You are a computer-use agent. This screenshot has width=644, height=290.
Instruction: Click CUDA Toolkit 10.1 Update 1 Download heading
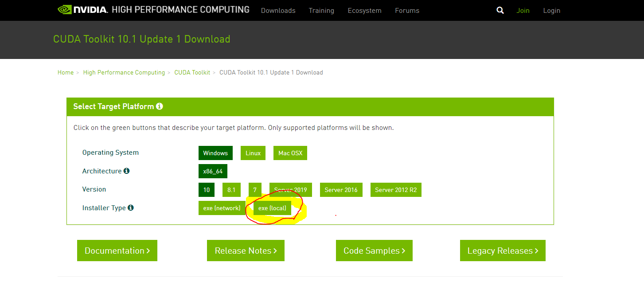coord(142,39)
